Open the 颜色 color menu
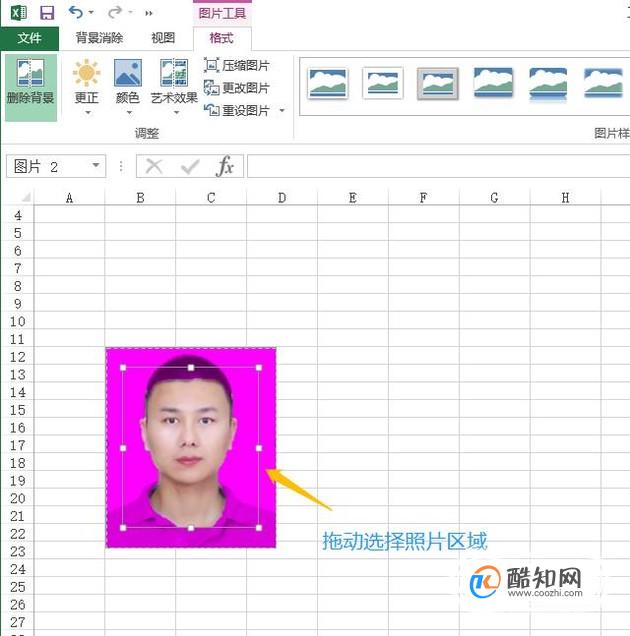630x636 pixels. (x=128, y=87)
